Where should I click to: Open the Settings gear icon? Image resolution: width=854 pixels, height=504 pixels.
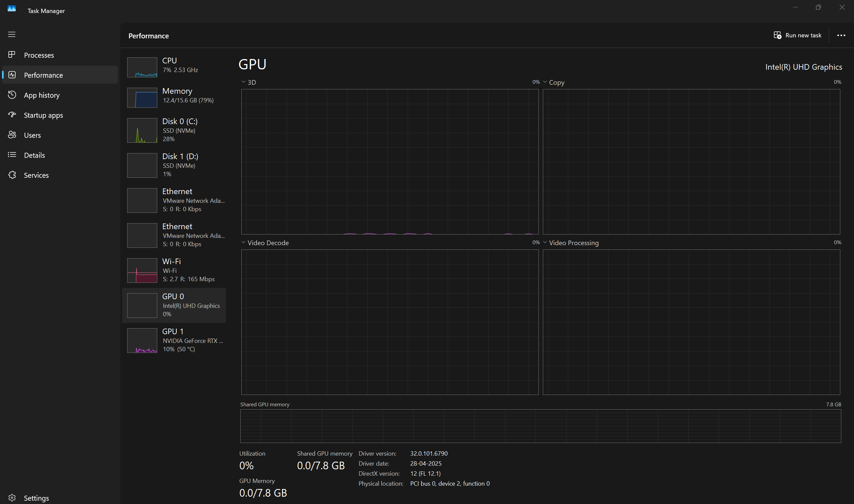pyautogui.click(x=12, y=498)
